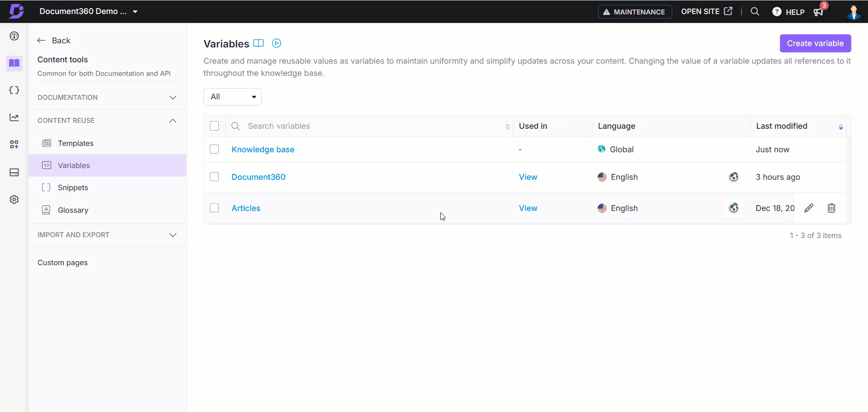Screen dimensions: 868x412
Task: Select Variables in the sidebar
Action: tap(107, 165)
